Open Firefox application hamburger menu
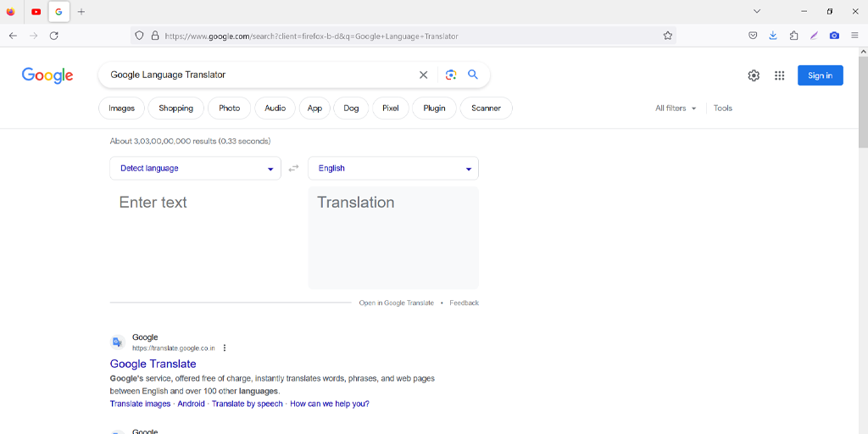Image resolution: width=868 pixels, height=434 pixels. click(x=854, y=36)
